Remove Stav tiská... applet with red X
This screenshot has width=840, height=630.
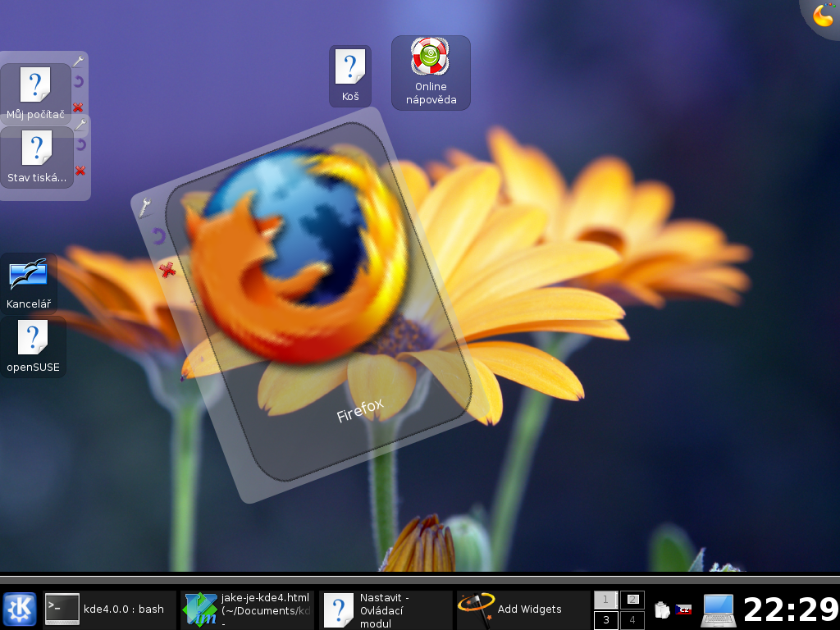[x=80, y=171]
